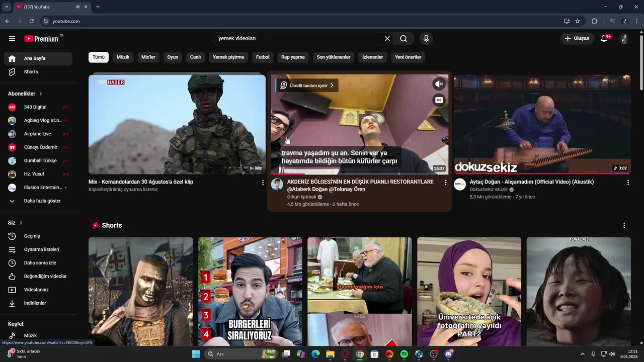
Task: Open Agbiag Vlog channel subscription
Action: (x=38, y=120)
